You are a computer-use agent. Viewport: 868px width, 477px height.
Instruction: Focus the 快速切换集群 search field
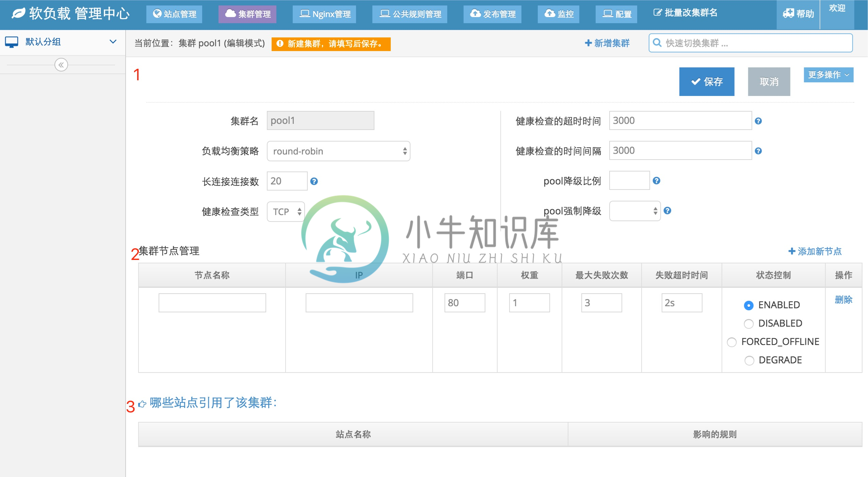(751, 43)
